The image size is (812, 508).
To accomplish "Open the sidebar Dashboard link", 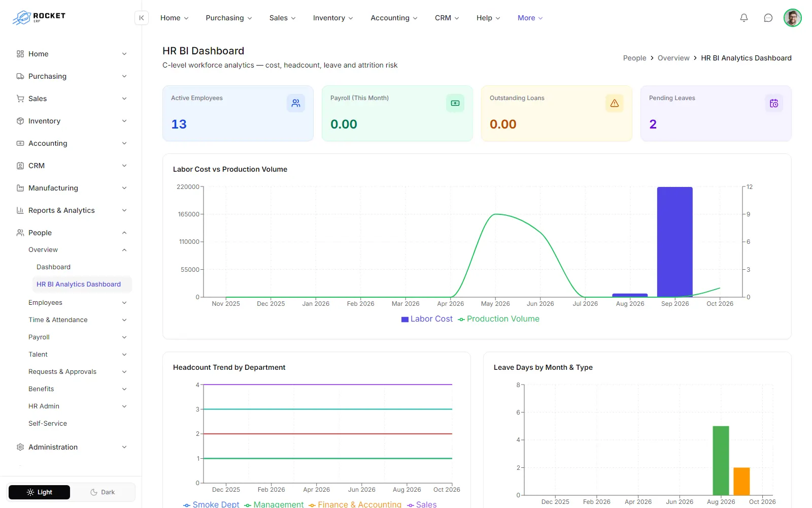I will point(53,267).
